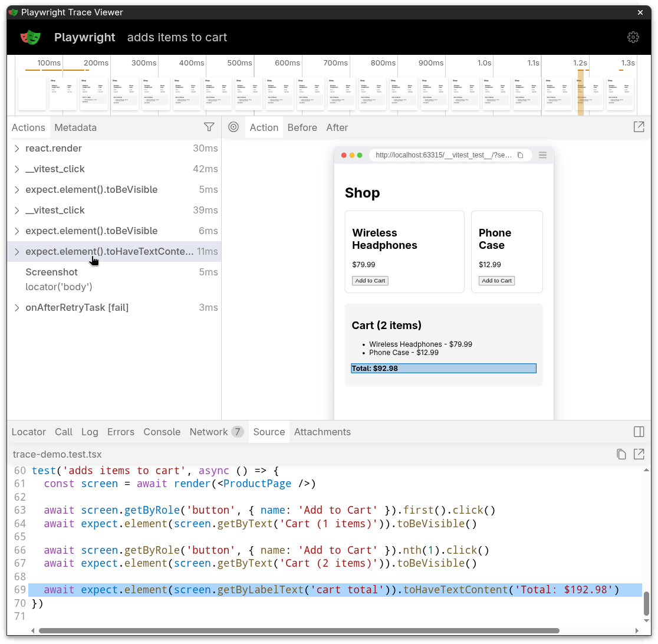The height and width of the screenshot is (644, 658).
Task: Copy the trace-demo.test.tsx file path icon
Action: coord(621,454)
